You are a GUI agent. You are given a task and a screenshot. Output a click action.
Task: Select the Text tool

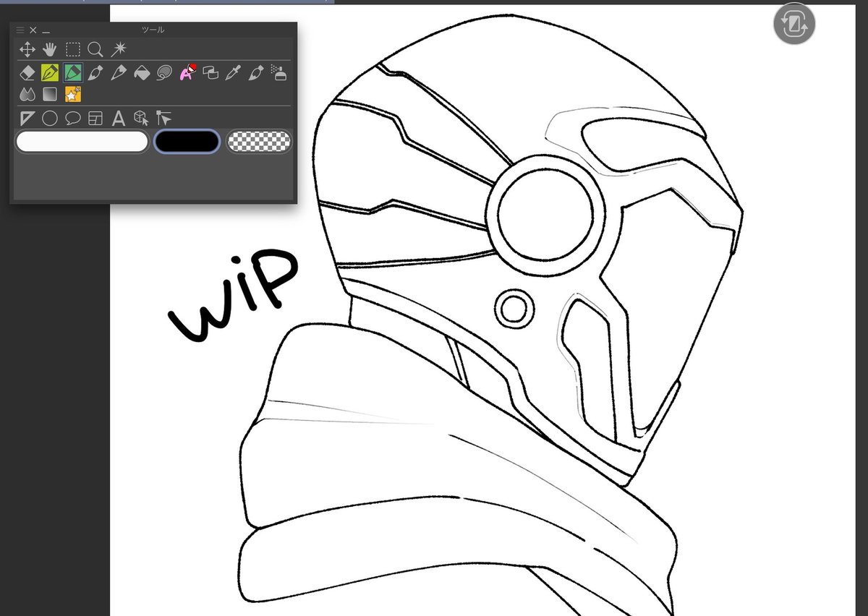119,118
